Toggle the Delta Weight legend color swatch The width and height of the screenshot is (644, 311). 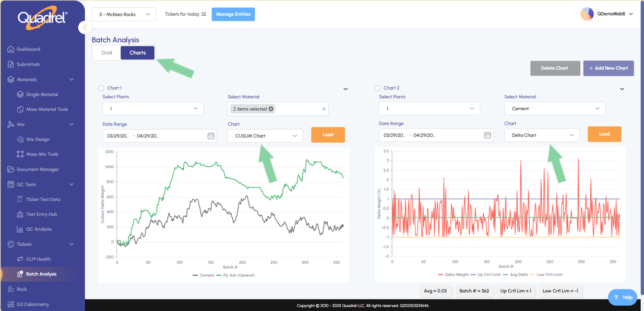441,274
